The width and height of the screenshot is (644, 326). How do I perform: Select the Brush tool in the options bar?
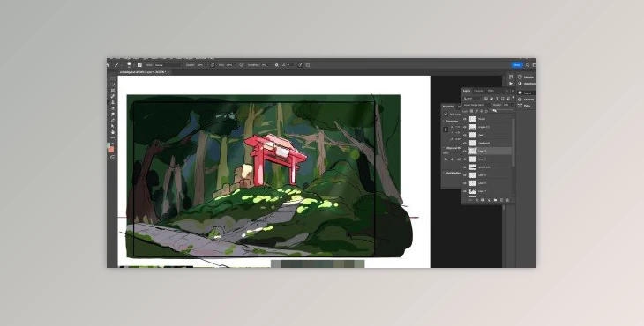point(116,65)
